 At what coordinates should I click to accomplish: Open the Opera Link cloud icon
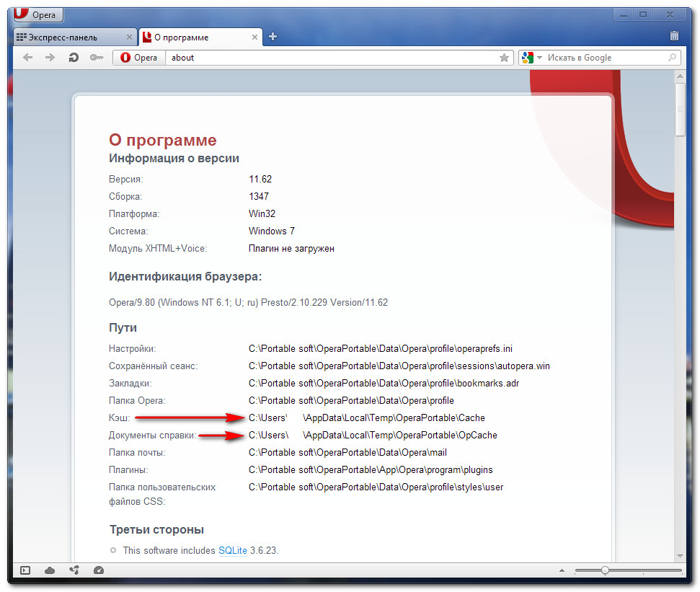(50, 570)
